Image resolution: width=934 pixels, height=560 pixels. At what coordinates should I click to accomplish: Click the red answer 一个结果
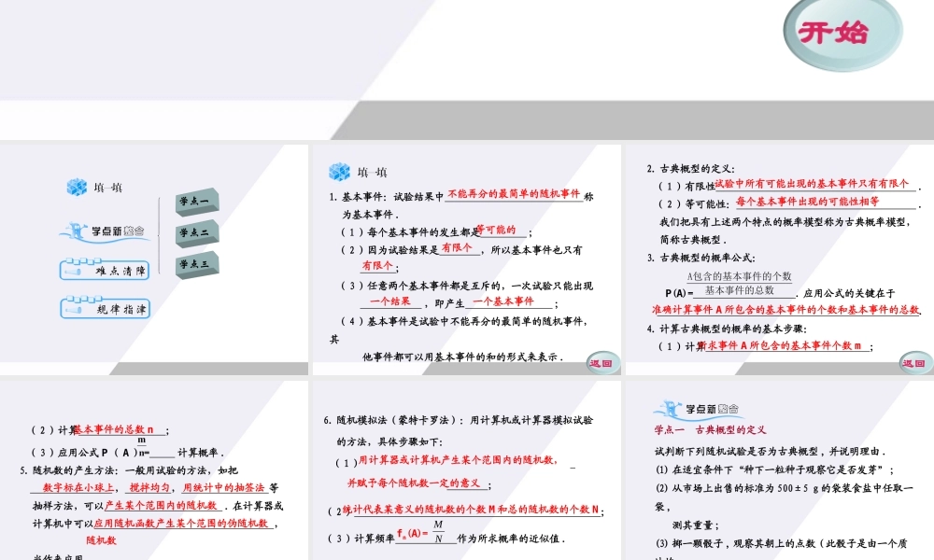[390, 301]
